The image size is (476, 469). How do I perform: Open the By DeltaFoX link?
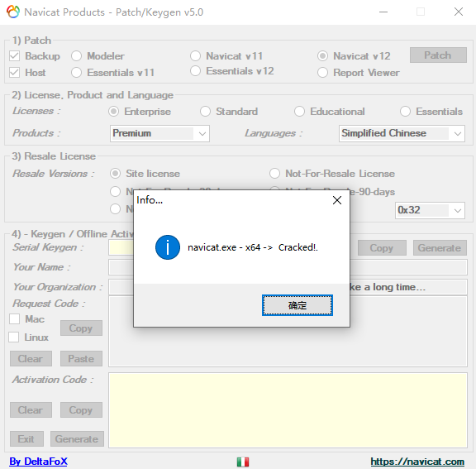(38, 462)
